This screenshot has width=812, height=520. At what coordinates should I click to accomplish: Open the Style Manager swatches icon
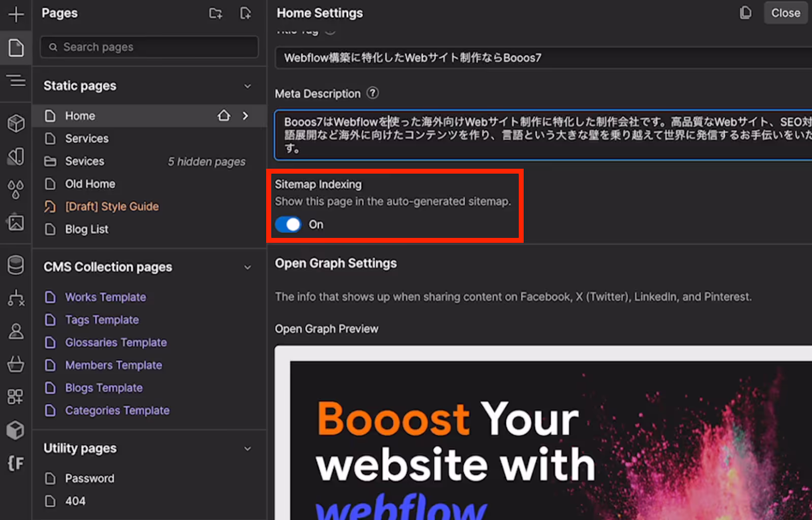click(x=16, y=156)
